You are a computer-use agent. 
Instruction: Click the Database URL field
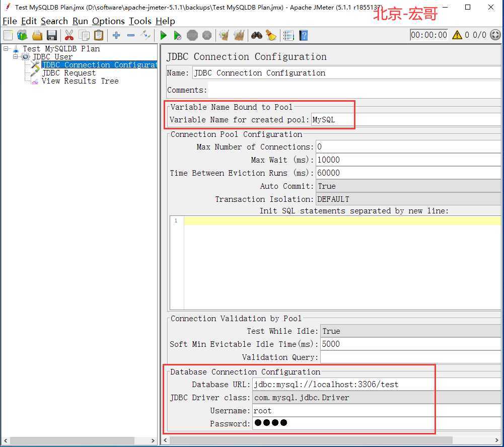coord(377,385)
